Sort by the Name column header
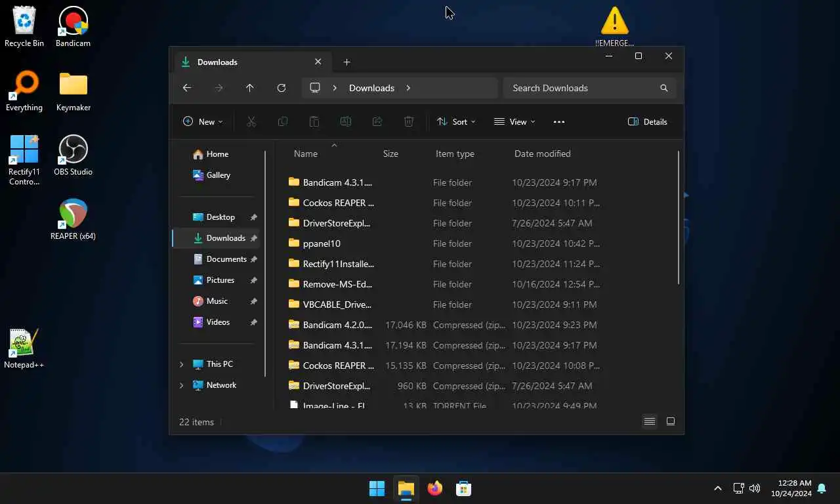The image size is (840, 504). click(306, 154)
